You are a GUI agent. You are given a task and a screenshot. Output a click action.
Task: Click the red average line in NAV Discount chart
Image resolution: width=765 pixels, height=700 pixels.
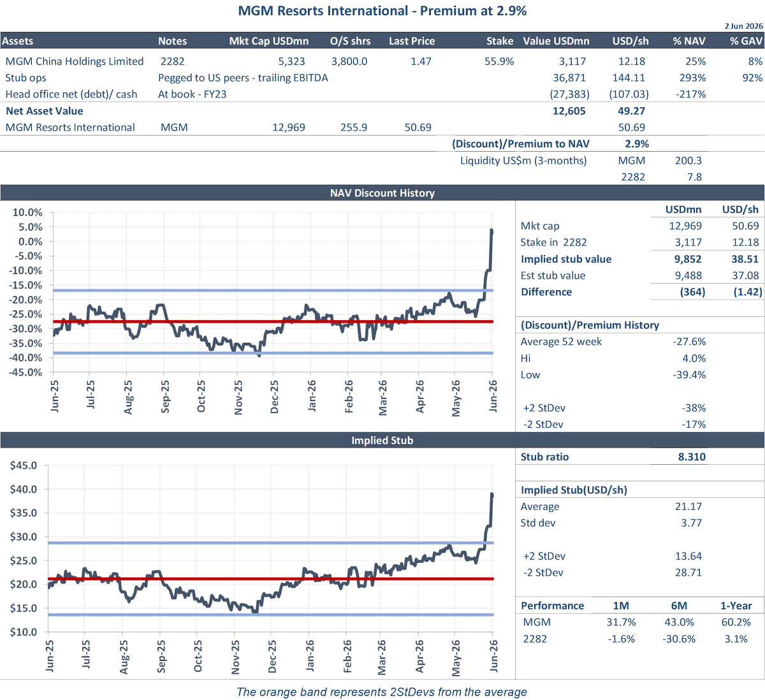[x=273, y=321]
